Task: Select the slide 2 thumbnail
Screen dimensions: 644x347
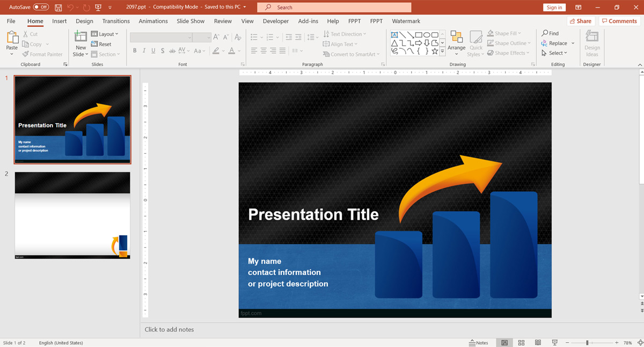Action: [72, 215]
